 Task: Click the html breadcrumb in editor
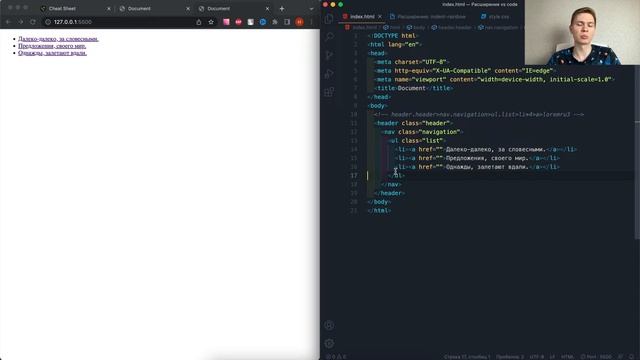(x=391, y=27)
